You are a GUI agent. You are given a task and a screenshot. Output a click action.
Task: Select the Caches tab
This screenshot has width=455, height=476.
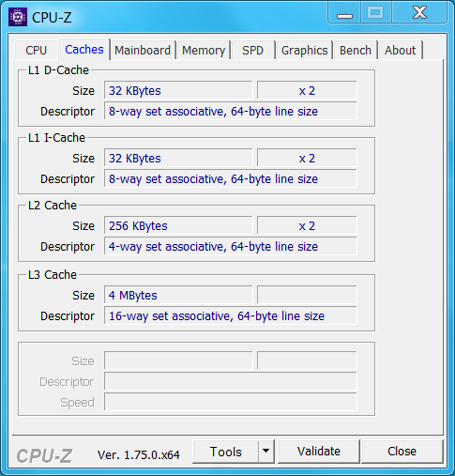pyautogui.click(x=84, y=49)
